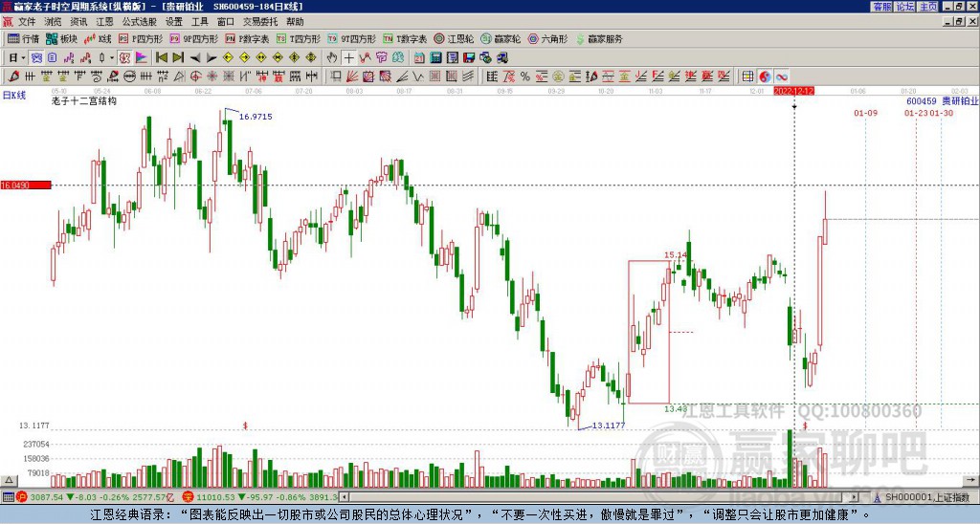Open the 文件 menu
Image resolution: width=980 pixels, height=524 pixels.
point(27,22)
